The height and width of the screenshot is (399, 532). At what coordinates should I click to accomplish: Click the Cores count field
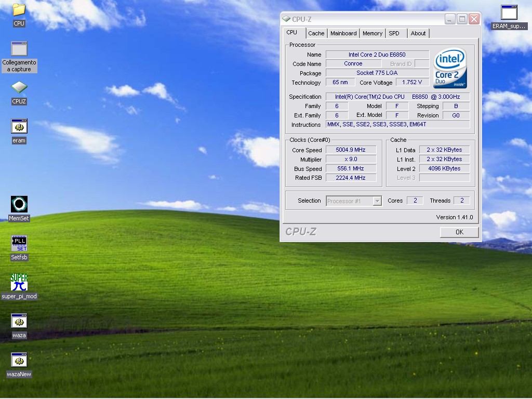click(415, 201)
